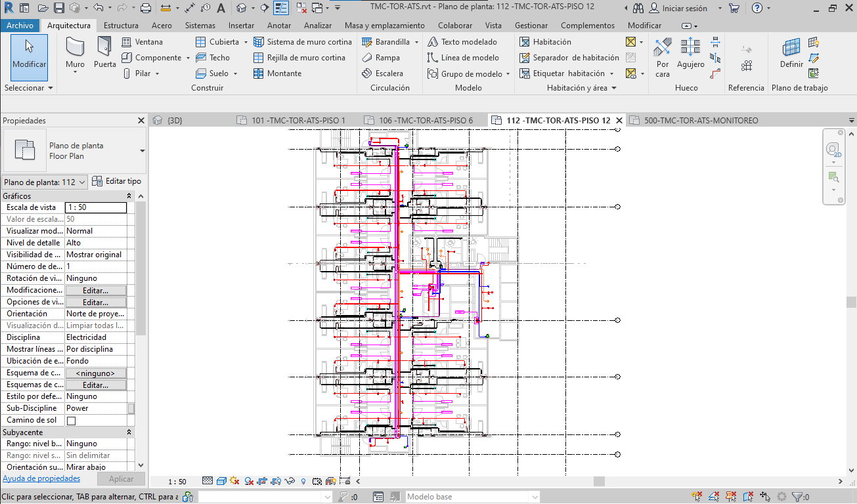
Task: Toggle the Camino de sol checkbox
Action: [71, 421]
